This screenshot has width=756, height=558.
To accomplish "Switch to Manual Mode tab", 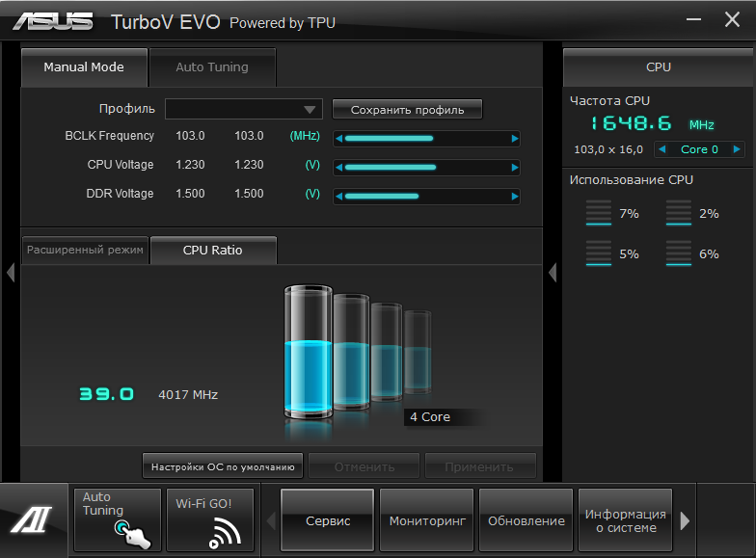I will coord(84,67).
